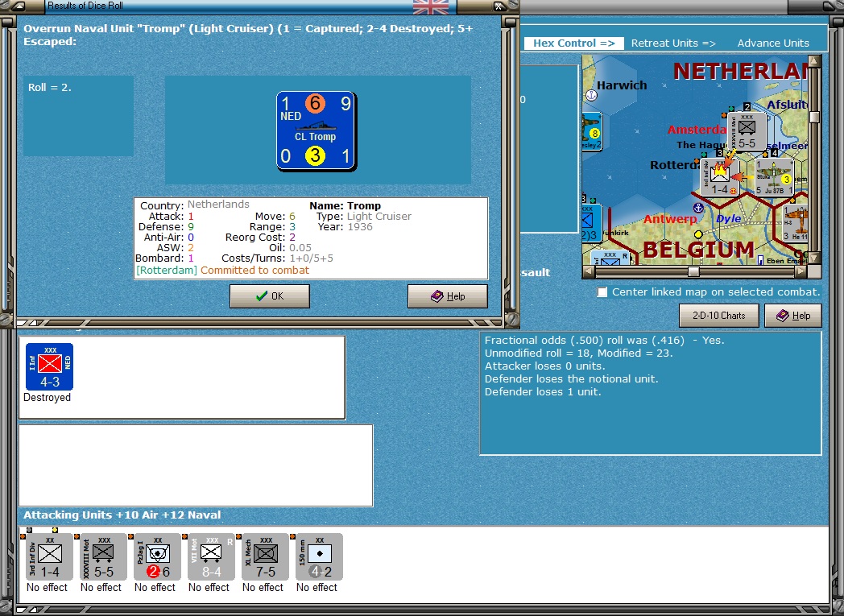The height and width of the screenshot is (616, 844).
Task: Click the '[Rotterdam] Committed to combat' status line
Action: coord(223,271)
